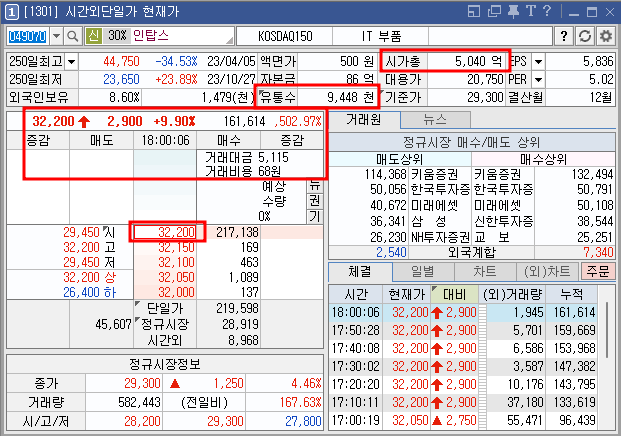The width and height of the screenshot is (621, 436).
Task: Click the 시가총 label
Action: coord(402,62)
